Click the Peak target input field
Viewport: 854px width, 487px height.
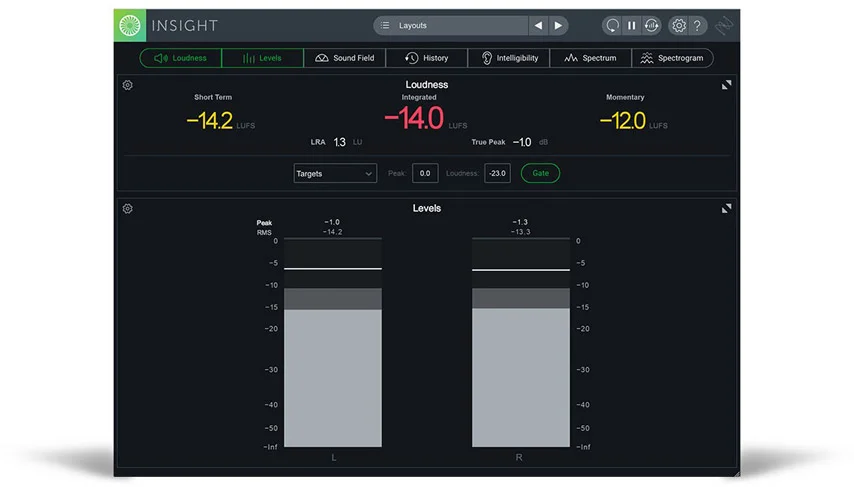tap(425, 173)
